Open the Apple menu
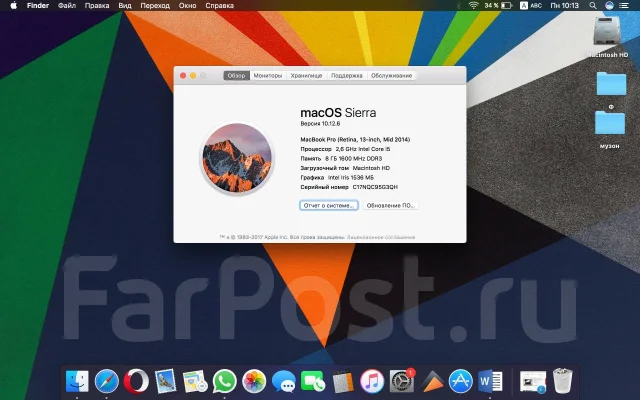Image resolution: width=640 pixels, height=400 pixels. pos(13,5)
